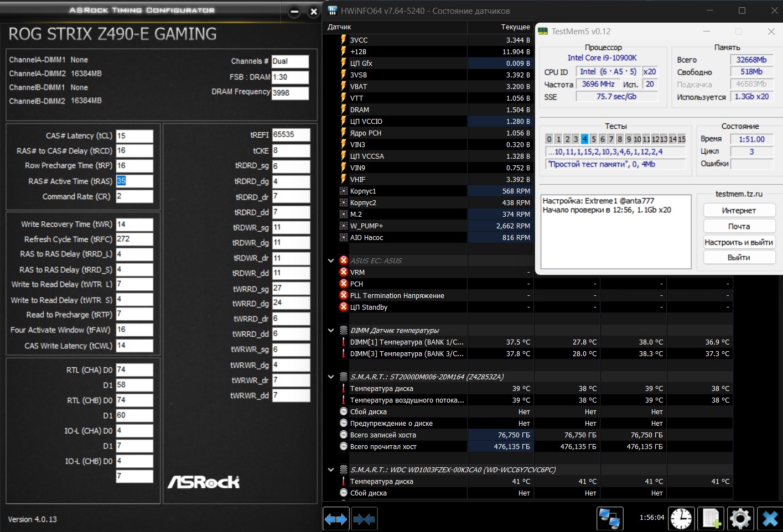Click the TestMem5 title bar icon

543,32
